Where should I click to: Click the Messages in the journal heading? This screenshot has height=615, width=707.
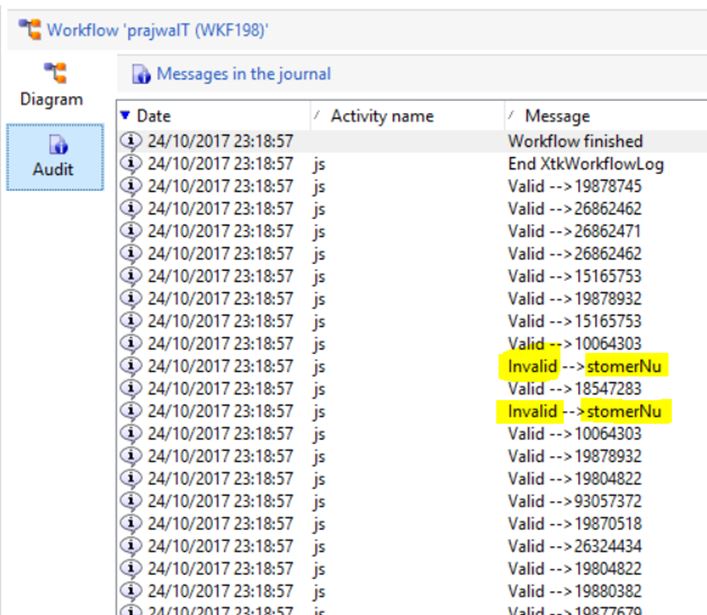tap(243, 74)
